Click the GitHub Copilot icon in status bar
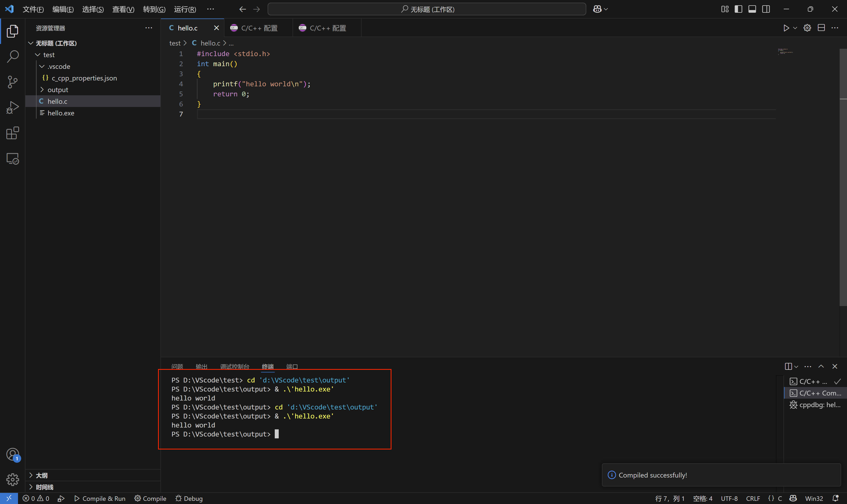The width and height of the screenshot is (847, 504). [x=793, y=498]
